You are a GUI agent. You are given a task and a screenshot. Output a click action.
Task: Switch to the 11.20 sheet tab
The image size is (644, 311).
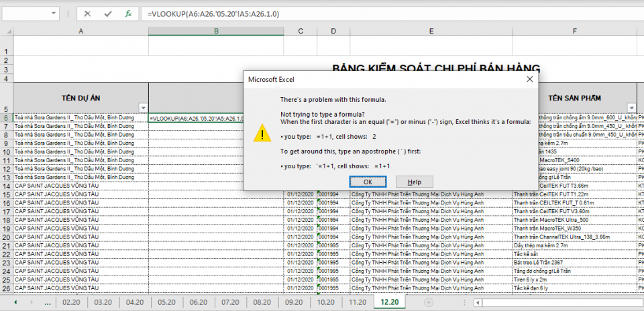point(357,302)
